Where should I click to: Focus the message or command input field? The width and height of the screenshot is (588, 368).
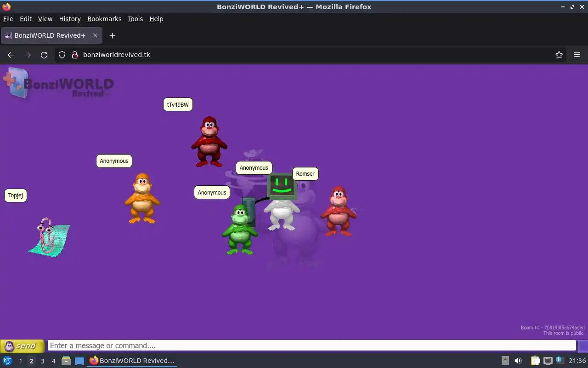coord(311,346)
